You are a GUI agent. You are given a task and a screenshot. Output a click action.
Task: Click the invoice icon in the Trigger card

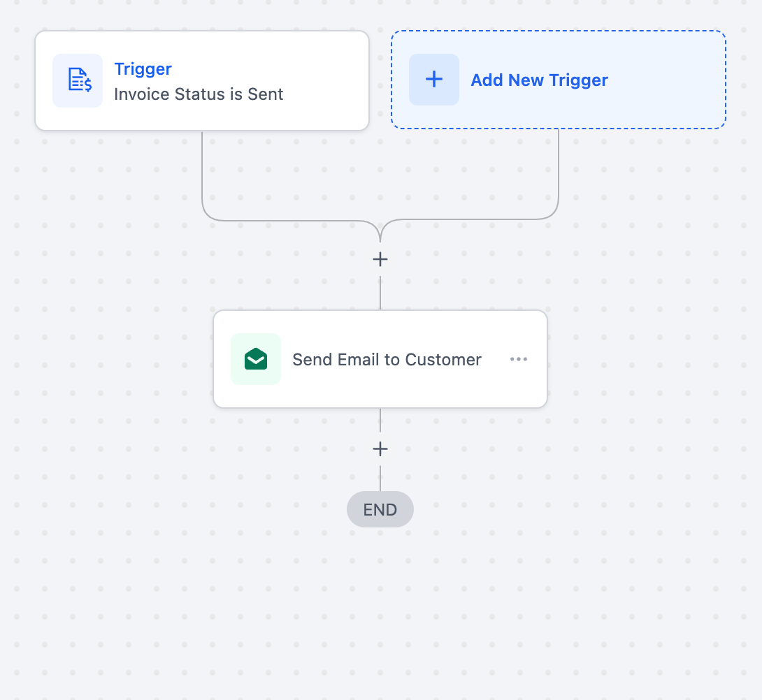pos(78,80)
